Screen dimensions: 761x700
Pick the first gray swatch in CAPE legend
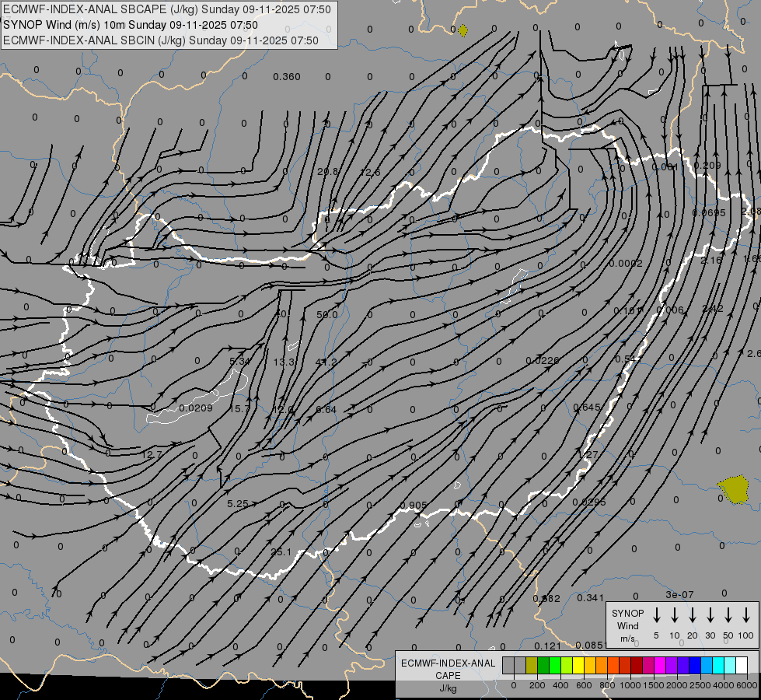point(508,665)
